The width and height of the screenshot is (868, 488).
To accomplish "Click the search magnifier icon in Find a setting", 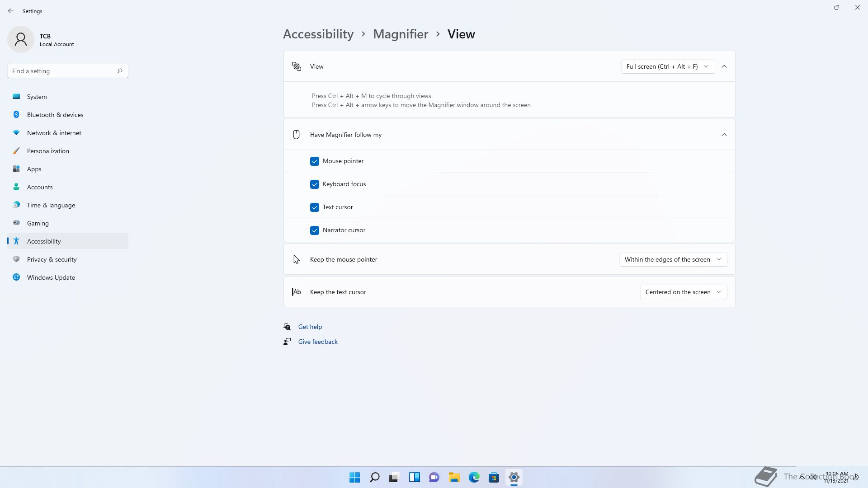I will (120, 71).
